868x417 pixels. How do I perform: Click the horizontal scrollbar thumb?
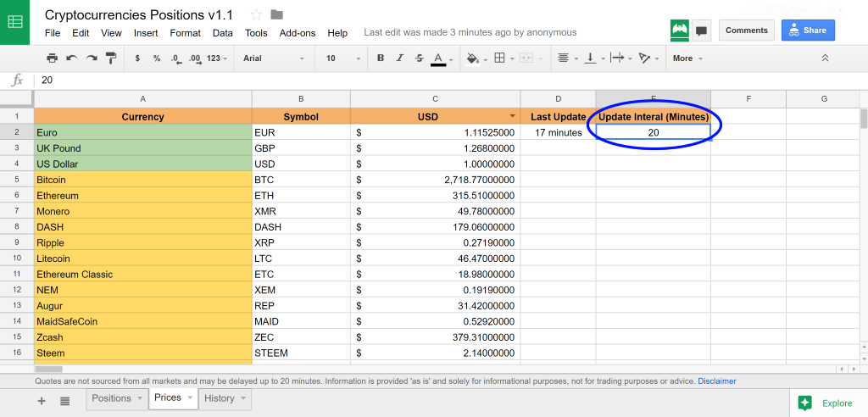(48, 369)
